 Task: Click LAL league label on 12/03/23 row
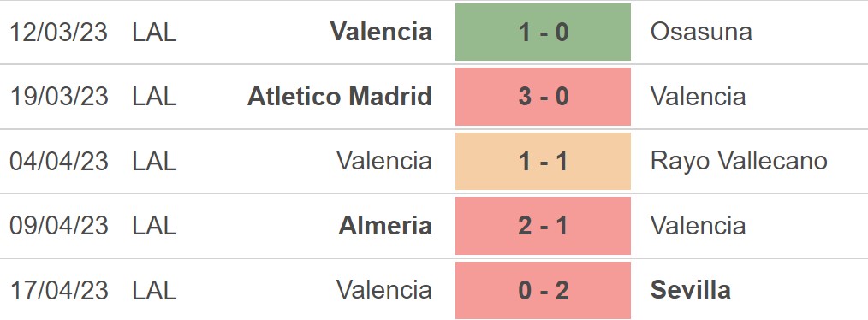click(x=154, y=33)
